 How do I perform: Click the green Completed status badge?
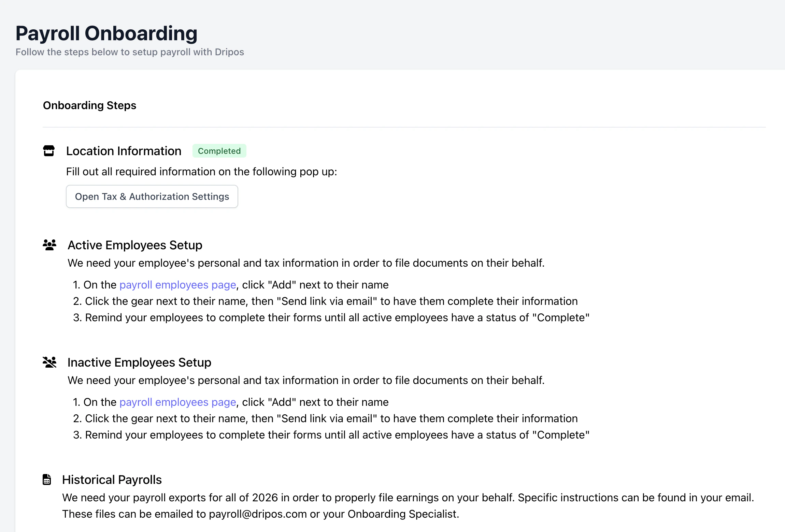[x=219, y=151]
